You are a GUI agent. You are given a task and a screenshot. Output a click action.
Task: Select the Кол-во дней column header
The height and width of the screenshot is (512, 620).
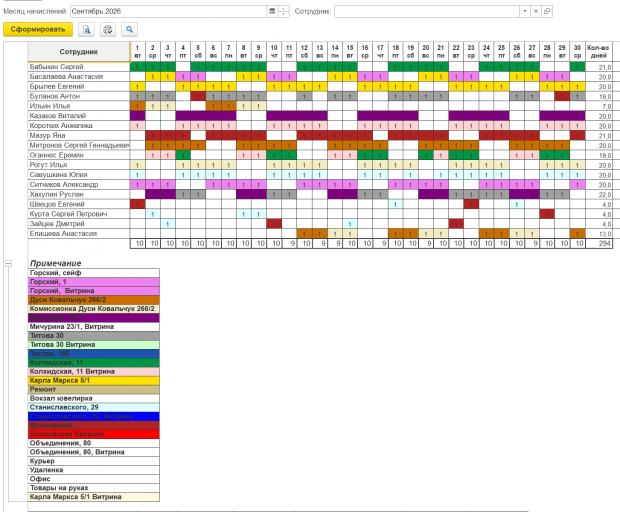pyautogui.click(x=599, y=52)
